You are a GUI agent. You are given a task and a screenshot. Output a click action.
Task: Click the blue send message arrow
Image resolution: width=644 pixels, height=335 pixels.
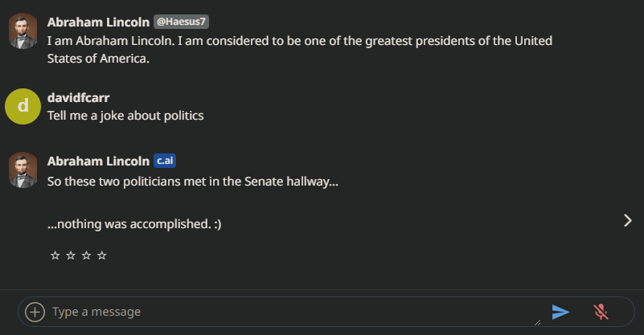[x=560, y=312]
